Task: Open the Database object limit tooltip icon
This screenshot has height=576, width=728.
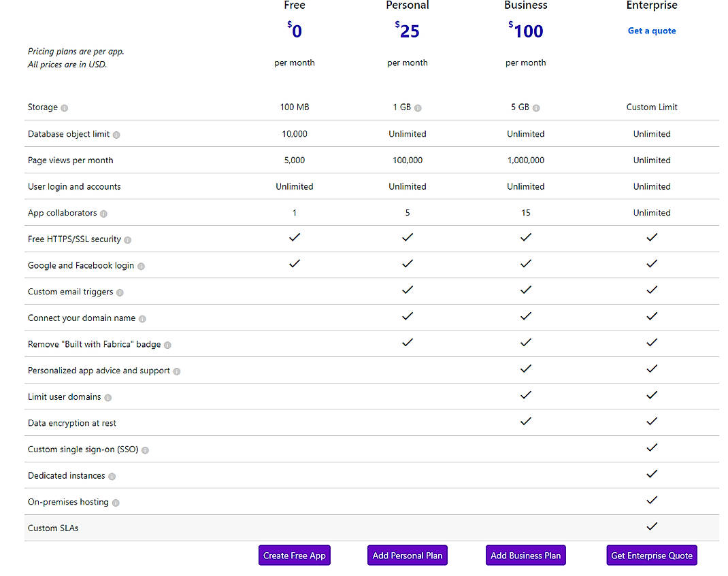Action: pyautogui.click(x=116, y=134)
